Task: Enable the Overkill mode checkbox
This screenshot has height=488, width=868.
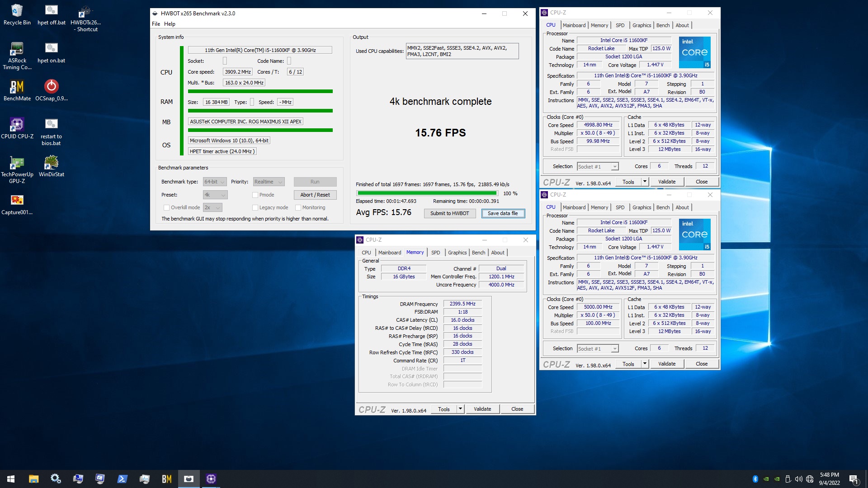Action: [x=166, y=207]
